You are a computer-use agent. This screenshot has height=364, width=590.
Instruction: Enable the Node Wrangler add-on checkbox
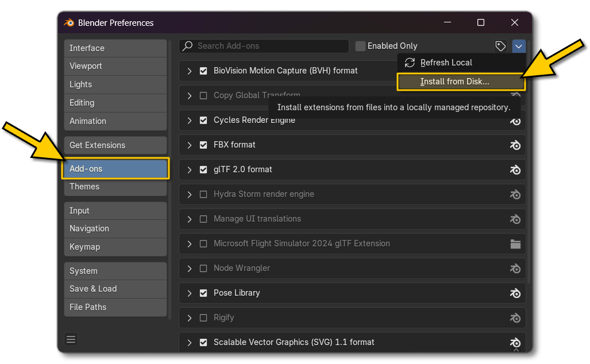203,268
